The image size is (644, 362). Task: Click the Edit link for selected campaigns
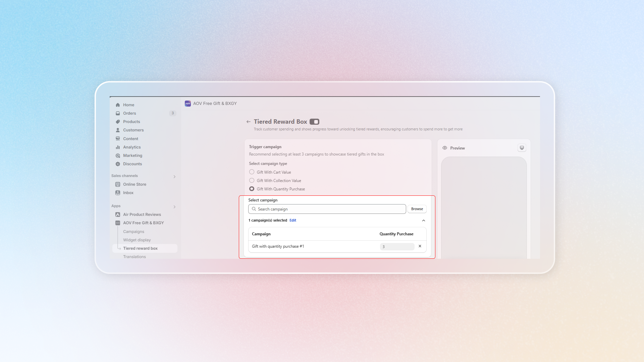pyautogui.click(x=293, y=220)
